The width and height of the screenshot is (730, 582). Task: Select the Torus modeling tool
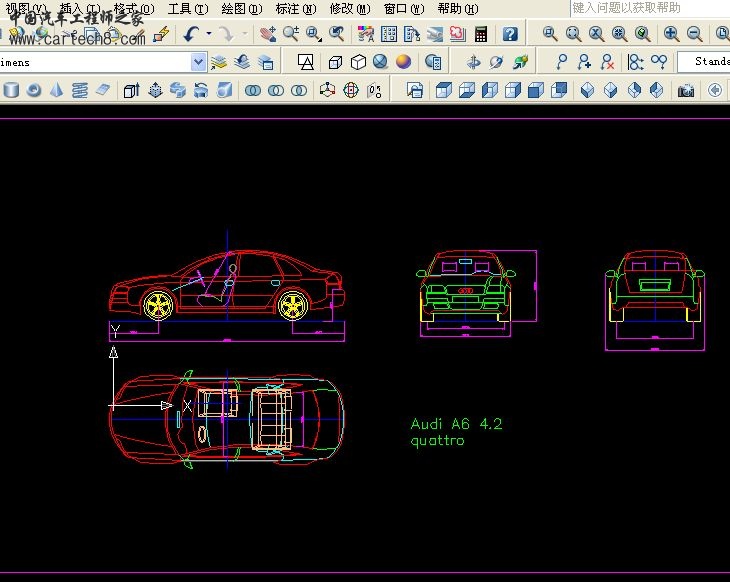pos(34,90)
